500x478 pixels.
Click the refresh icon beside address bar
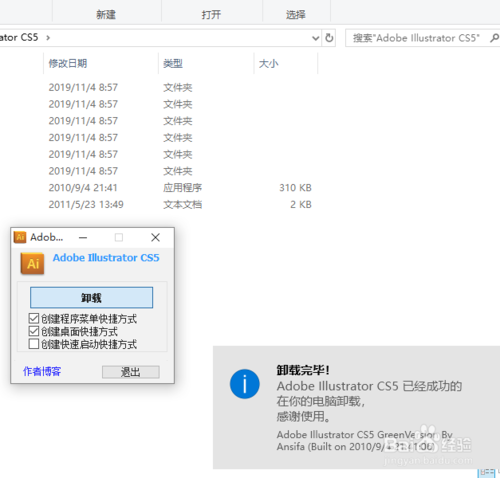[329, 38]
